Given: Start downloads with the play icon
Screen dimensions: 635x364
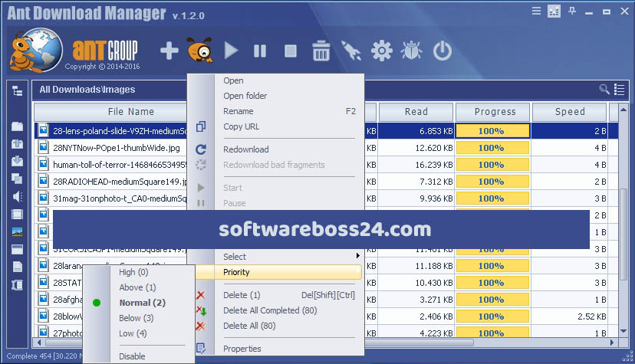Looking at the screenshot, I should click(231, 51).
